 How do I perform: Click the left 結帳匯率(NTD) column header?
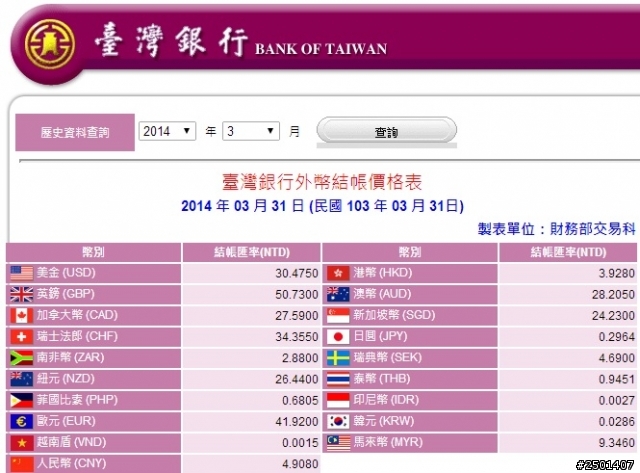(x=252, y=252)
